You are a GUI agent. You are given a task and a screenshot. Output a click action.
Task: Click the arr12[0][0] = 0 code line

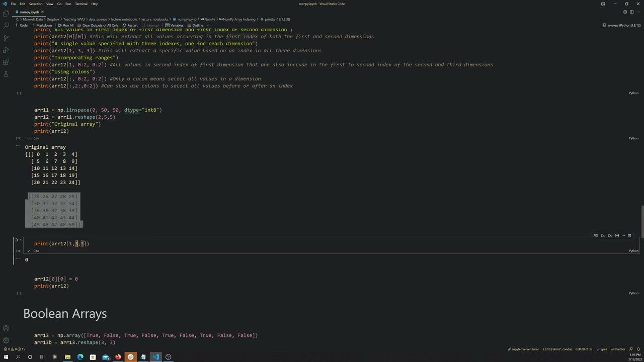point(56,279)
